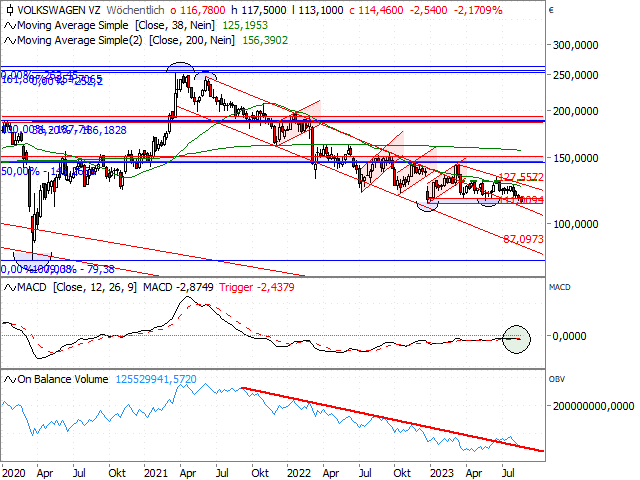Click the 2021 time axis label

click(x=156, y=473)
